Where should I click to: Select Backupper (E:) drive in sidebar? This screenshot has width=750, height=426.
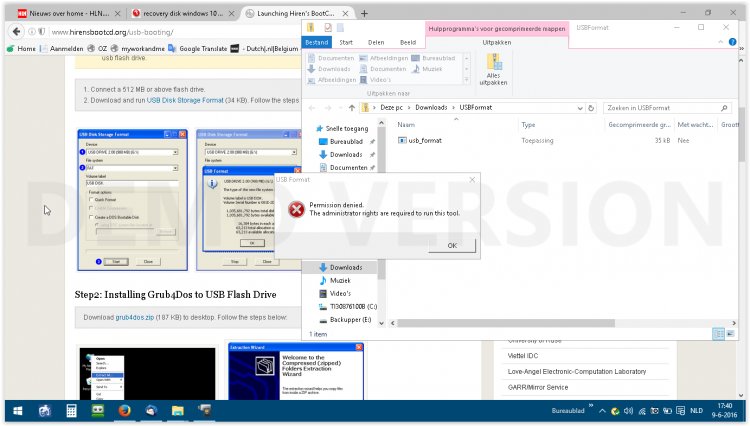[351, 319]
